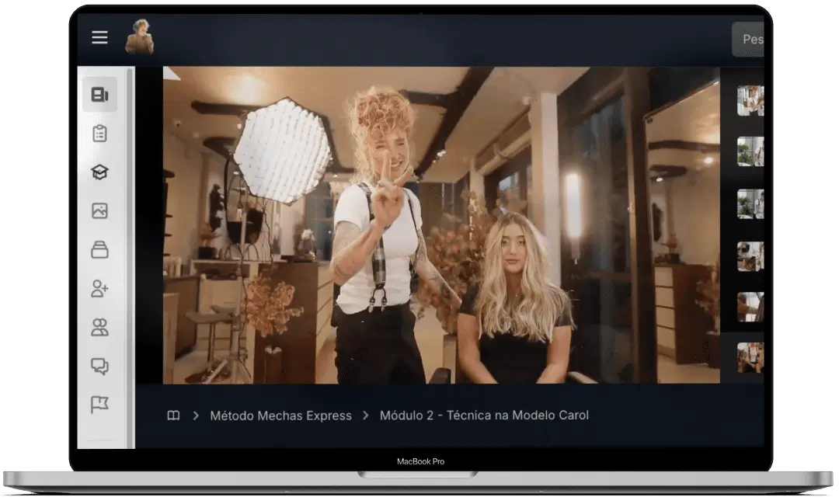
Task: Open the community members icon
Action: [x=99, y=328]
